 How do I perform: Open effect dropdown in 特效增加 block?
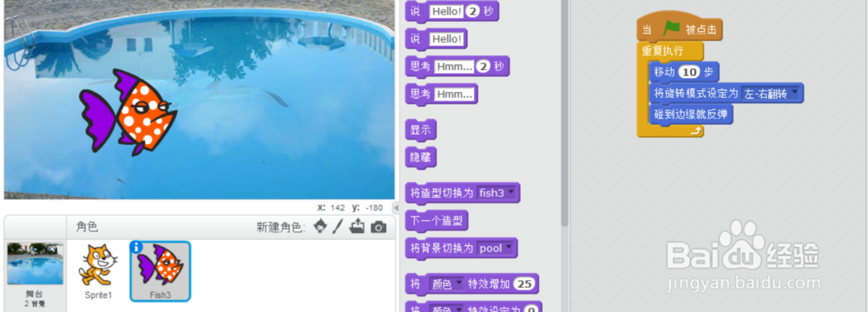point(447,284)
